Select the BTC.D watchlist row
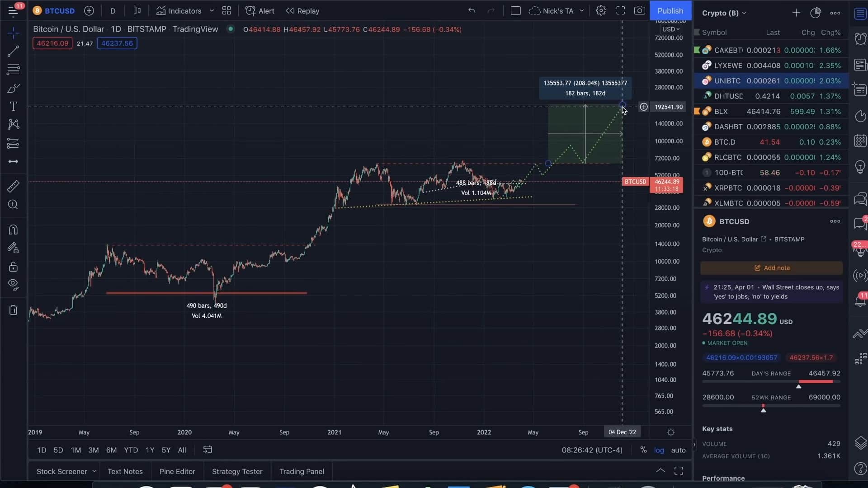 pyautogui.click(x=771, y=142)
